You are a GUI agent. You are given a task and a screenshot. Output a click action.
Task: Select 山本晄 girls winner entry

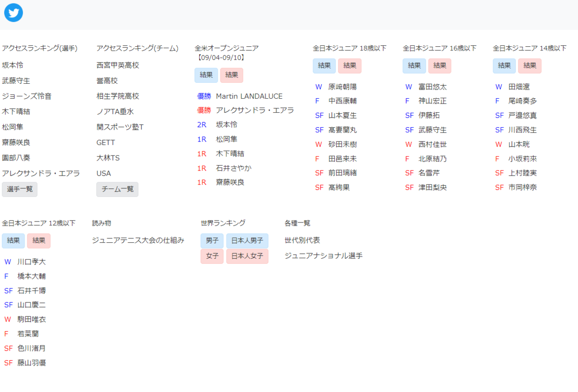point(519,144)
